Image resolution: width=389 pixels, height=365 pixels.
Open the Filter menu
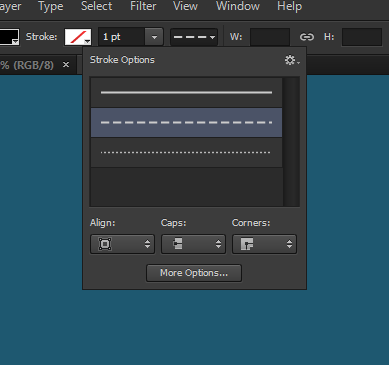click(143, 6)
